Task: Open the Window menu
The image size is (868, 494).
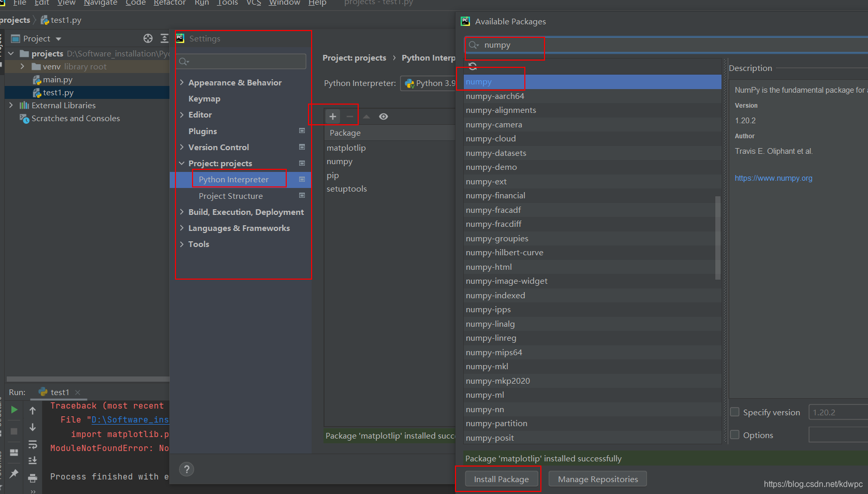Action: tap(285, 3)
